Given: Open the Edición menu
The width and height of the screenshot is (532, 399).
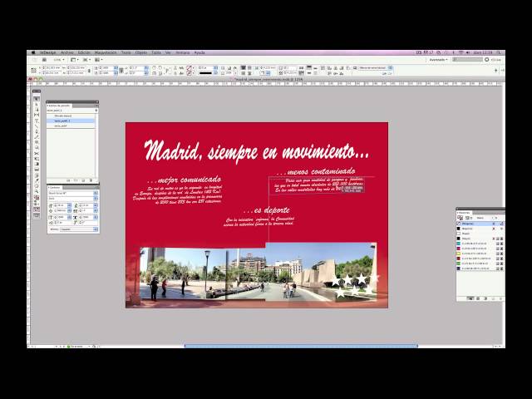Looking at the screenshot, I should 84,52.
